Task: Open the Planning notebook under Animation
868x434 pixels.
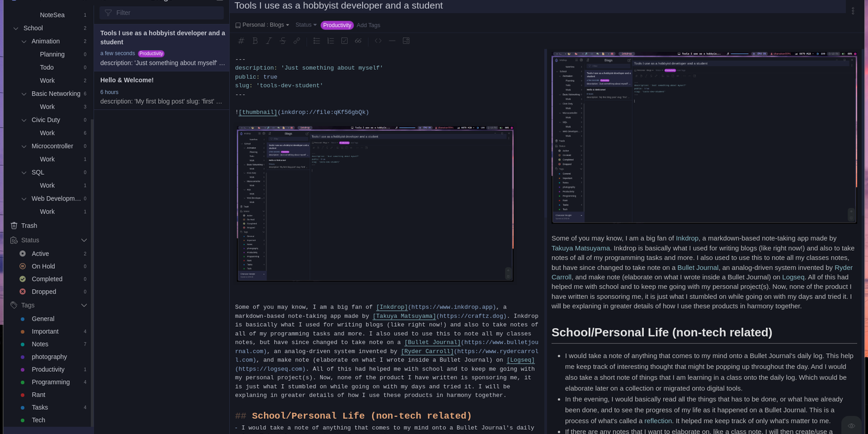Action: pos(52,54)
